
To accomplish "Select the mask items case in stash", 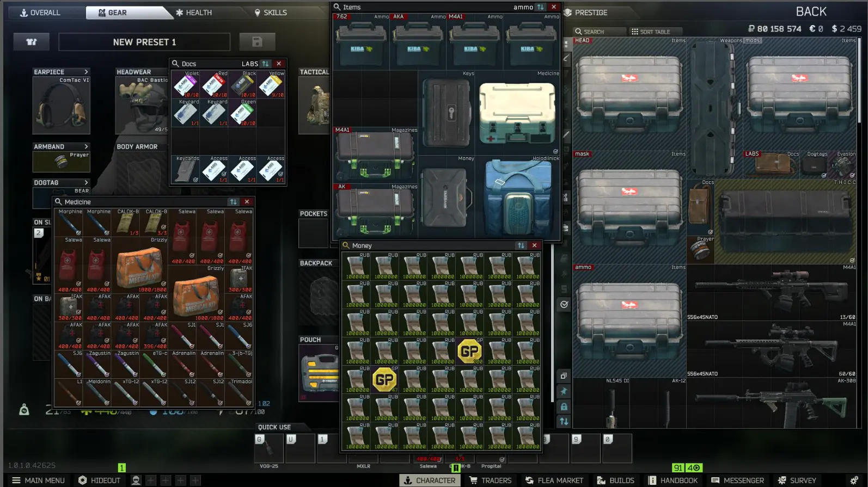I will click(x=629, y=207).
